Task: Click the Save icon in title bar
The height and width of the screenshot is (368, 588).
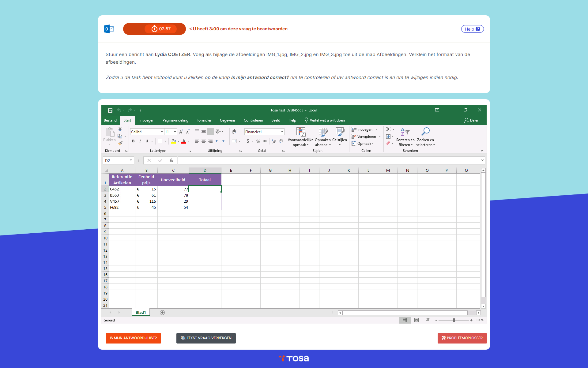Action: [x=110, y=110]
